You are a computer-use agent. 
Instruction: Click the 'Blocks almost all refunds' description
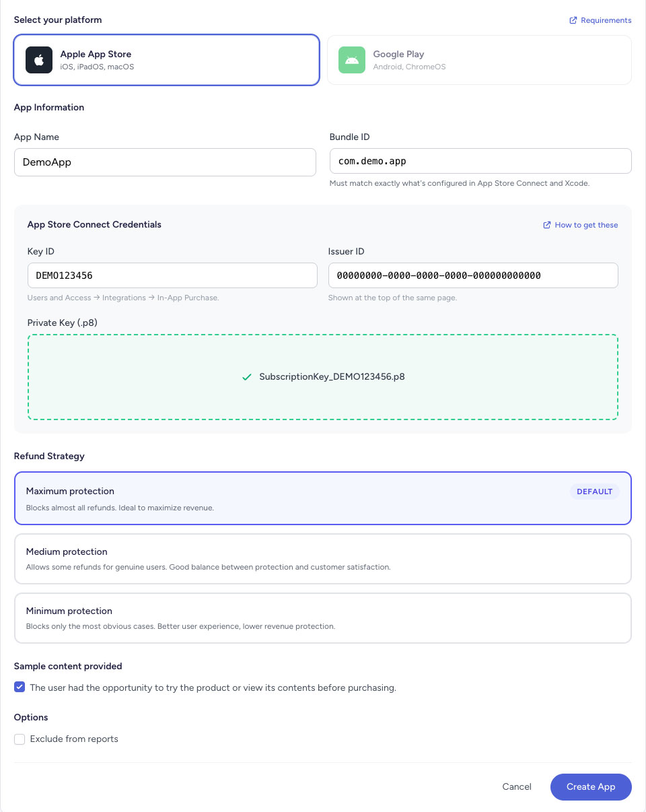(120, 508)
